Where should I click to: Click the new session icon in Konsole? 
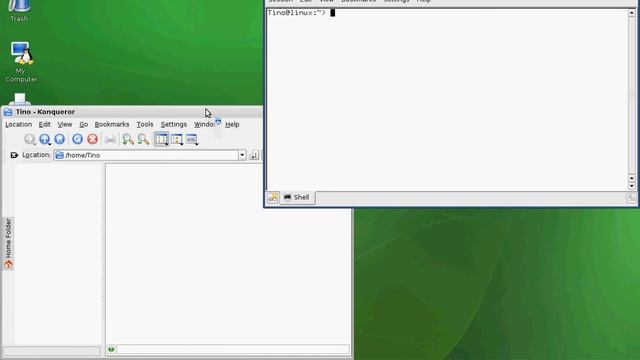point(273,198)
